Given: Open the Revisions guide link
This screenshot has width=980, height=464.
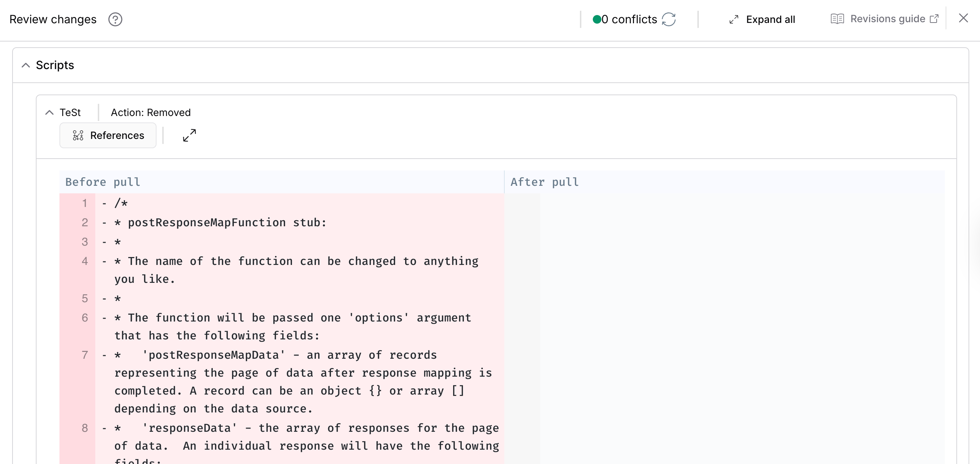Looking at the screenshot, I should pyautogui.click(x=884, y=19).
